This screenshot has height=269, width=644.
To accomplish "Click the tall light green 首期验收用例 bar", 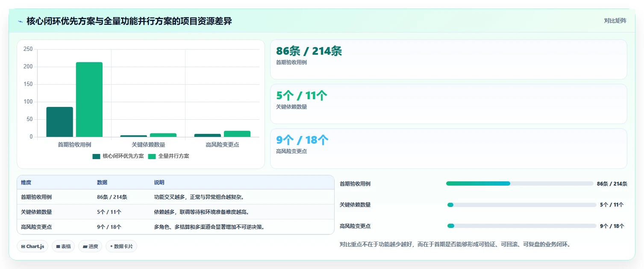I will 89,100.
